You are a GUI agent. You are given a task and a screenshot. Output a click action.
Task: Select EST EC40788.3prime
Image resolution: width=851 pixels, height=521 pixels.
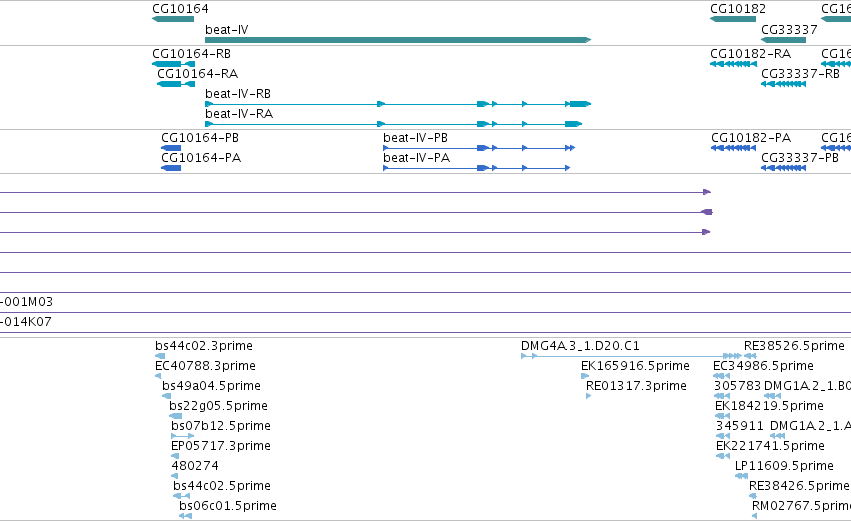205,366
